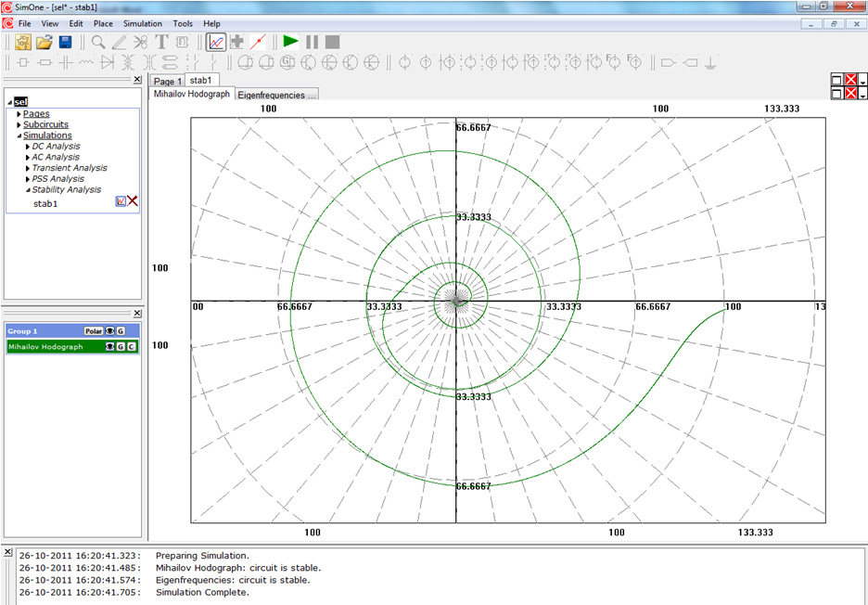Open plot icon next to stab1
This screenshot has width=868, height=605.
click(x=121, y=201)
